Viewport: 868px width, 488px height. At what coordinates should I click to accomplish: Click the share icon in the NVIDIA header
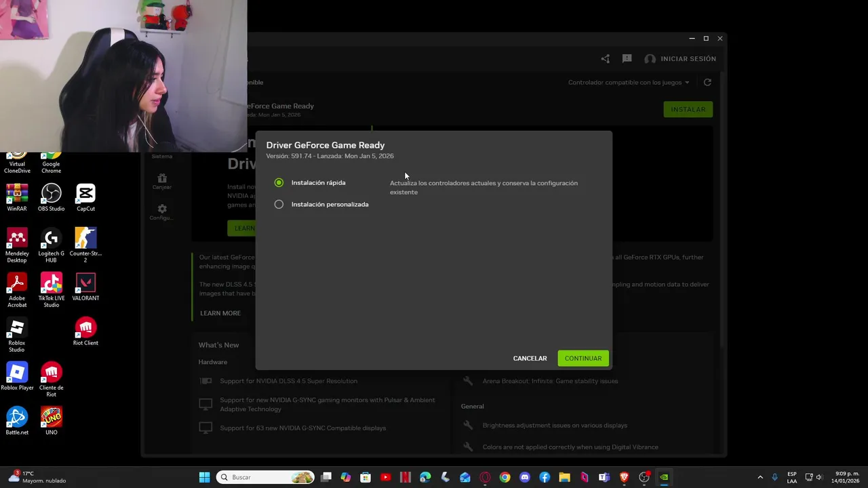(x=605, y=59)
